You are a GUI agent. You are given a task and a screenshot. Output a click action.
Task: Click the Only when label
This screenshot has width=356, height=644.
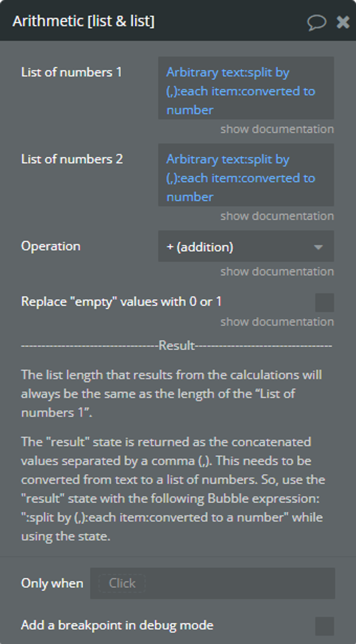point(52,583)
